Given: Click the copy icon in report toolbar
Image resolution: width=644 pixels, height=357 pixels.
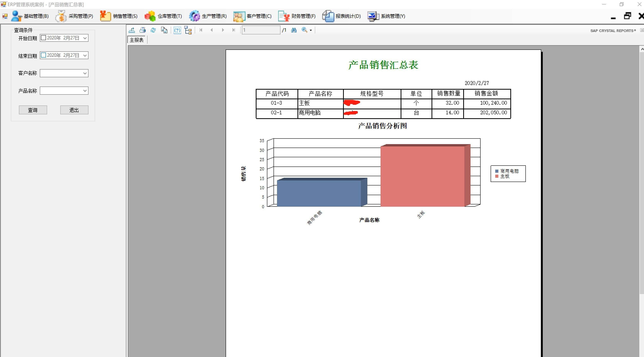Looking at the screenshot, I should (164, 30).
